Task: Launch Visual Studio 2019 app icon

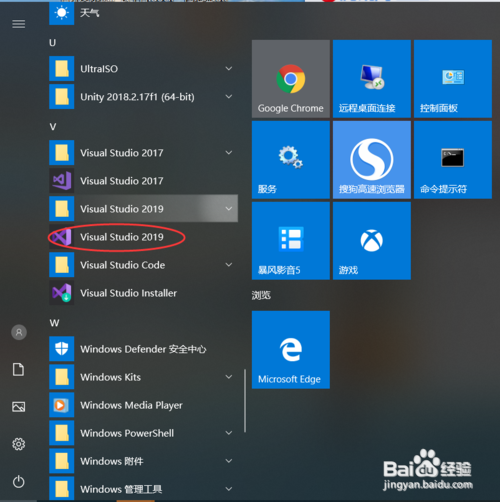Action: tap(62, 237)
